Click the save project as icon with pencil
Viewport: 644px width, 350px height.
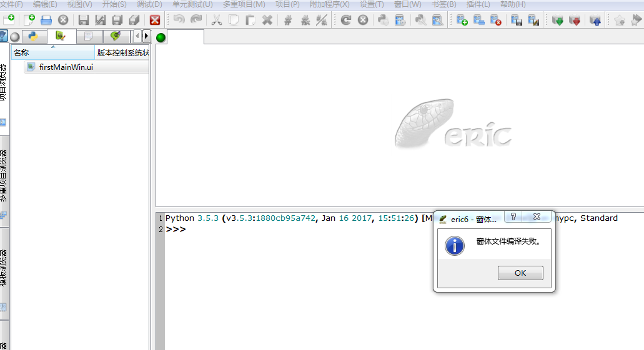533,20
